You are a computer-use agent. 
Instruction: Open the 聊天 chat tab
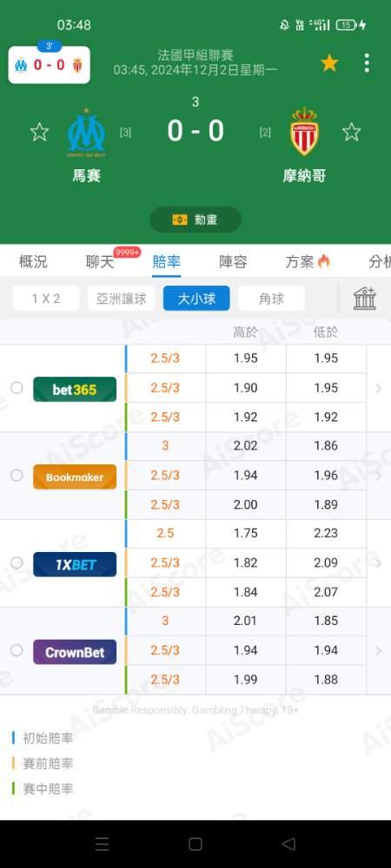click(x=100, y=262)
